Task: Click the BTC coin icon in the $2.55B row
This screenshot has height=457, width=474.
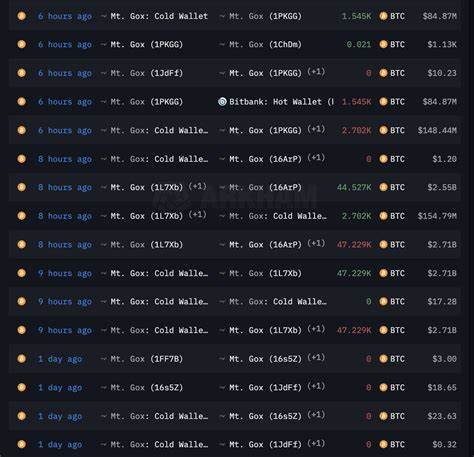Action: [x=383, y=187]
